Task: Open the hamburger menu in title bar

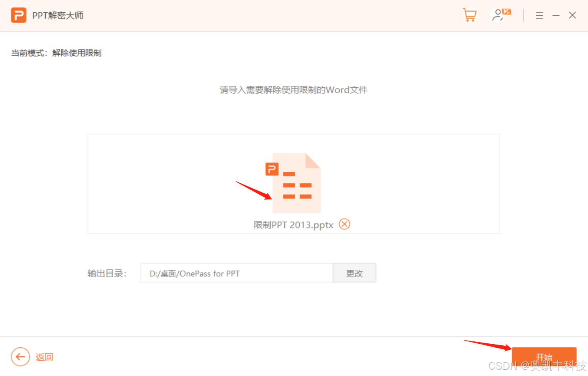Action: coord(539,15)
